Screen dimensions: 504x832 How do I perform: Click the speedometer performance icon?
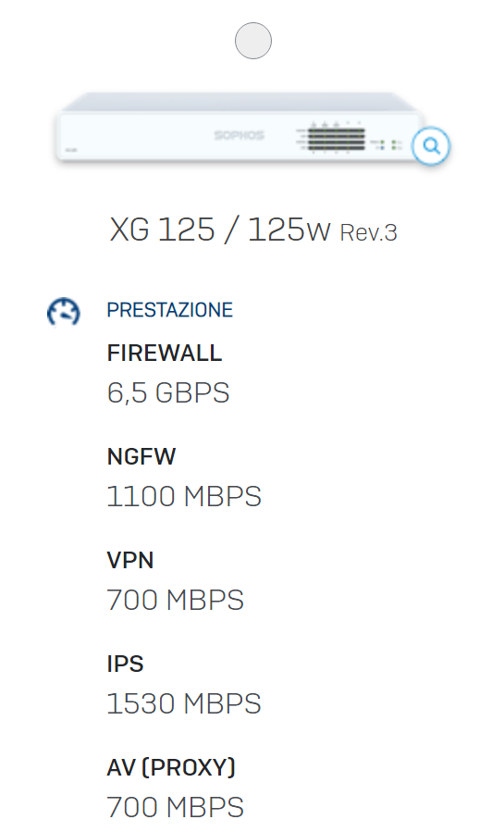[x=64, y=312]
